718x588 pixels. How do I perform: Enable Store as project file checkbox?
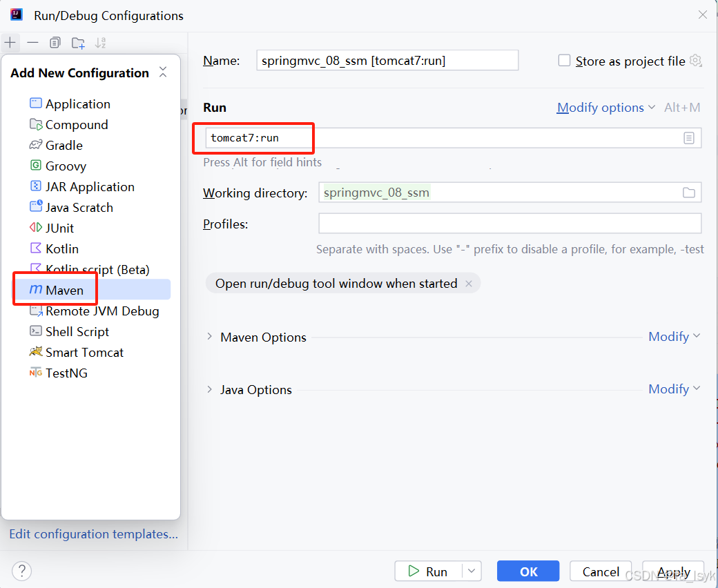pos(564,61)
